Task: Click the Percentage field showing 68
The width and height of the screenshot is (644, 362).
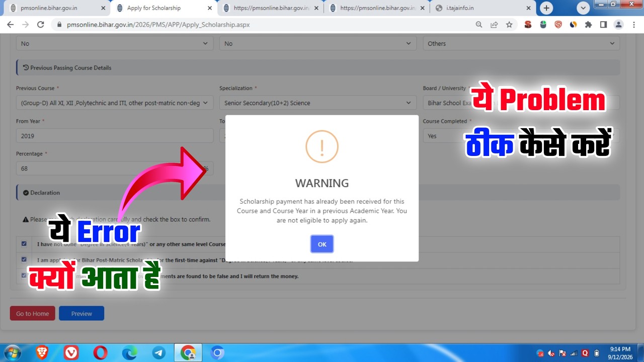Action: pos(115,168)
